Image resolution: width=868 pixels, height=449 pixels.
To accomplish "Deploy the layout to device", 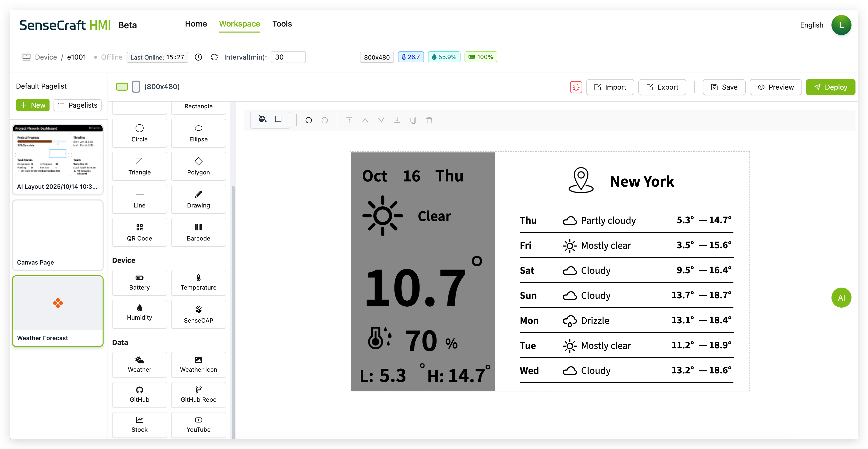I will (830, 87).
